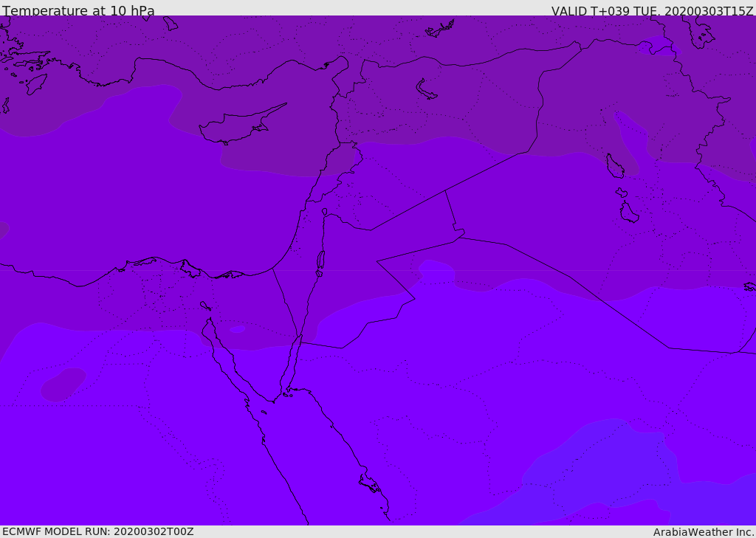Image resolution: width=756 pixels, height=538 pixels.
Task: Click the Gulf of Aqaba inlet
Action: coord(292,364)
